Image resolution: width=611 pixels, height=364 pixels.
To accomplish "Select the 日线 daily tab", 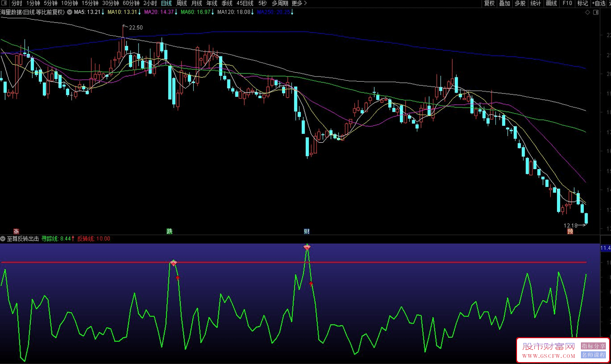I will [166, 3].
